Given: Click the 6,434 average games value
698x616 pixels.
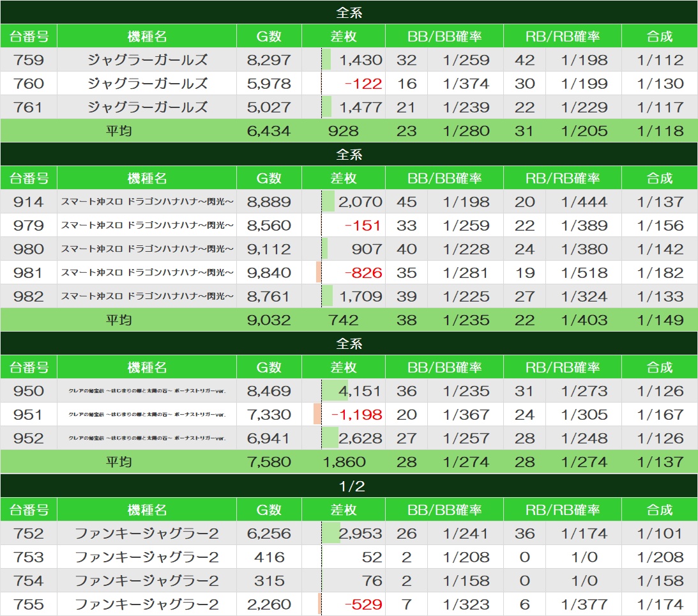Looking at the screenshot, I should coord(269,131).
